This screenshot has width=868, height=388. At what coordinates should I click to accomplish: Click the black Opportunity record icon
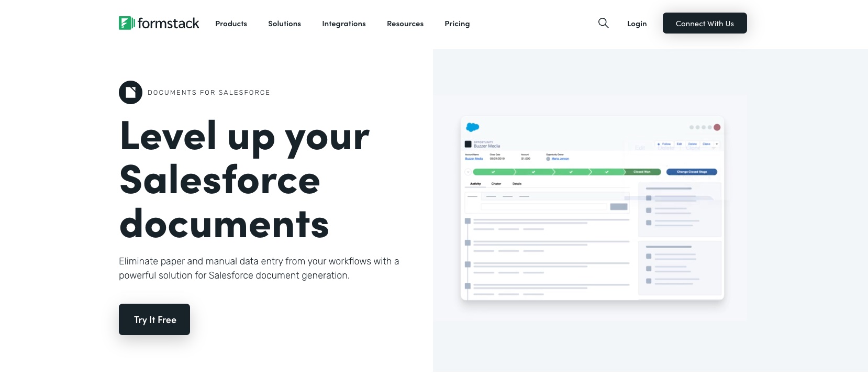point(468,144)
